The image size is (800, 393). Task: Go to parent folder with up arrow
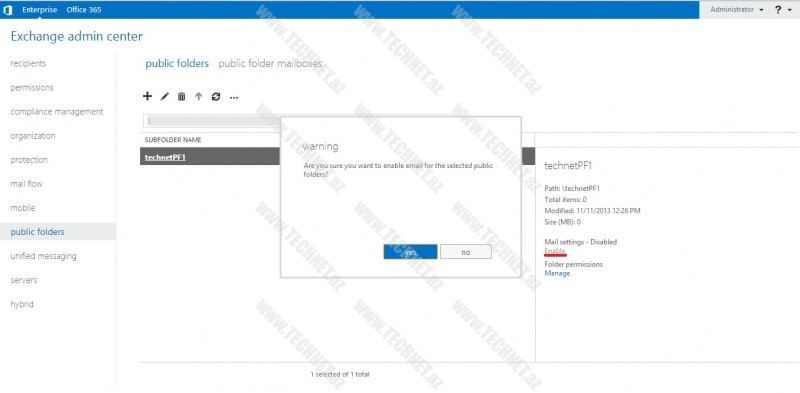click(198, 96)
